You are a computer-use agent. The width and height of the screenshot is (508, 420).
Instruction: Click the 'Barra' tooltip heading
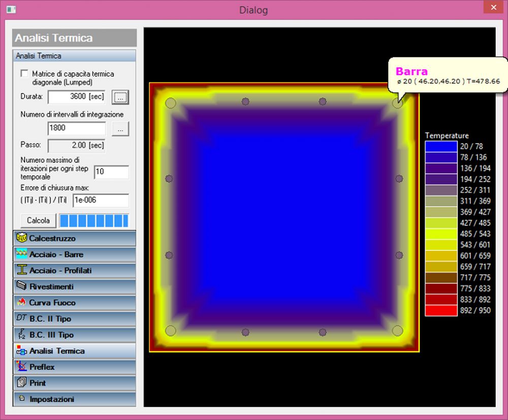coord(411,71)
